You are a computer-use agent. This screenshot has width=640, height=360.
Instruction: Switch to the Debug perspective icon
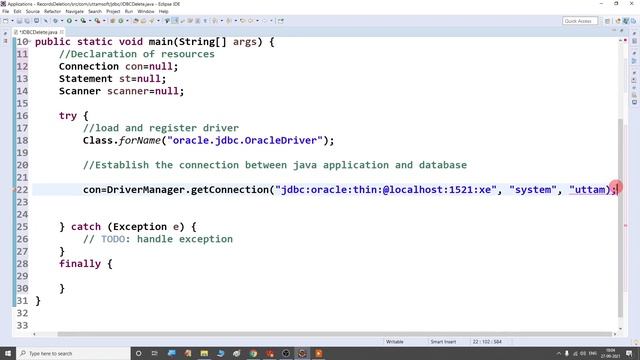(633, 21)
